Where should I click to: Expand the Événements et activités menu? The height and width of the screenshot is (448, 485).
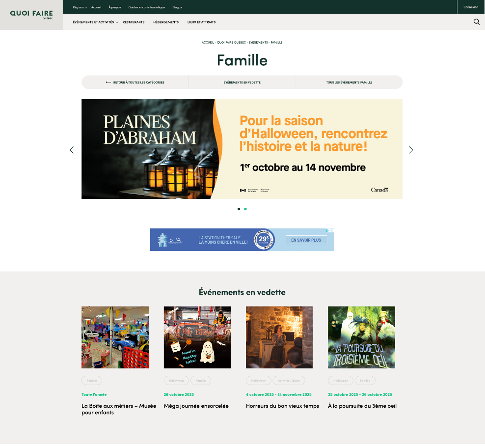[95, 22]
